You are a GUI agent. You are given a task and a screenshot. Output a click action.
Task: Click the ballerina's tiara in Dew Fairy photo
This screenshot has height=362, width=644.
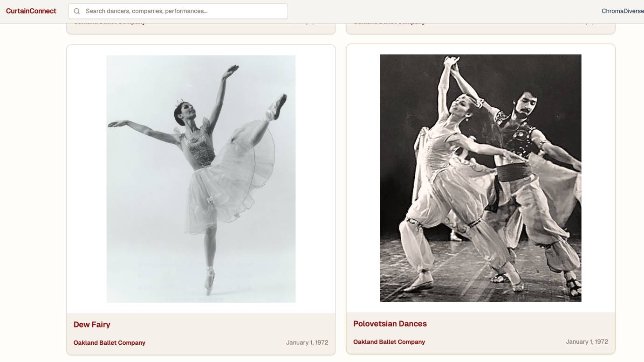coord(180,102)
